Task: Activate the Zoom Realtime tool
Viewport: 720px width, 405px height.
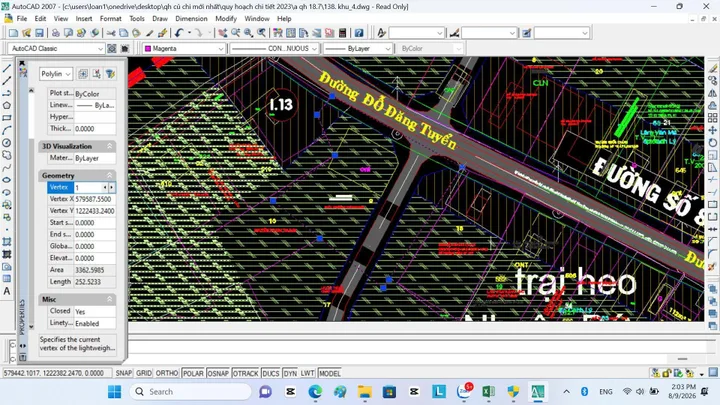Action: [236, 33]
